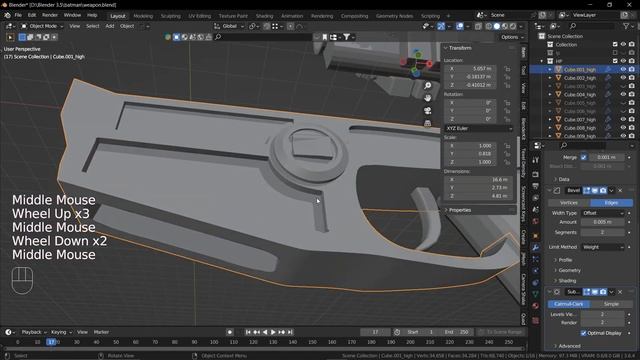Click the Blender logo menu icon

click(x=7, y=15)
